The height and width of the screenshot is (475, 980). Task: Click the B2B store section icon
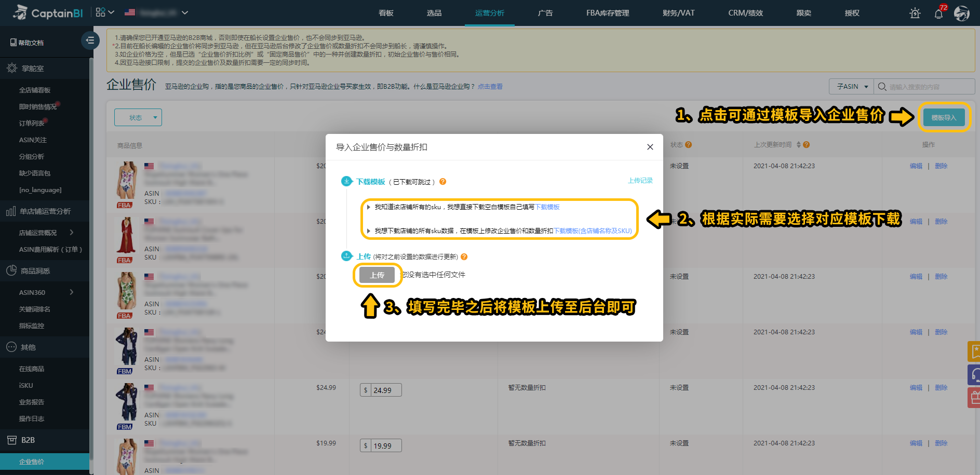[11, 440]
